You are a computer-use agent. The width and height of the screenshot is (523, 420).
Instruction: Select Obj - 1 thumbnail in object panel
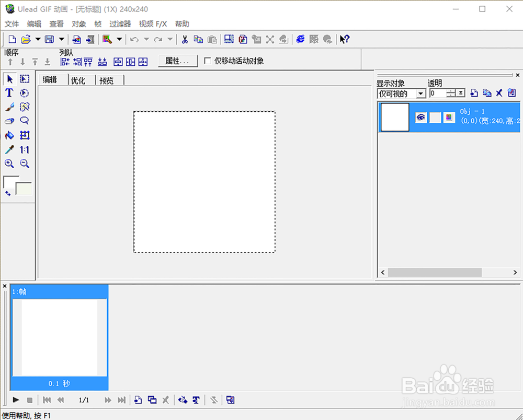(395, 117)
